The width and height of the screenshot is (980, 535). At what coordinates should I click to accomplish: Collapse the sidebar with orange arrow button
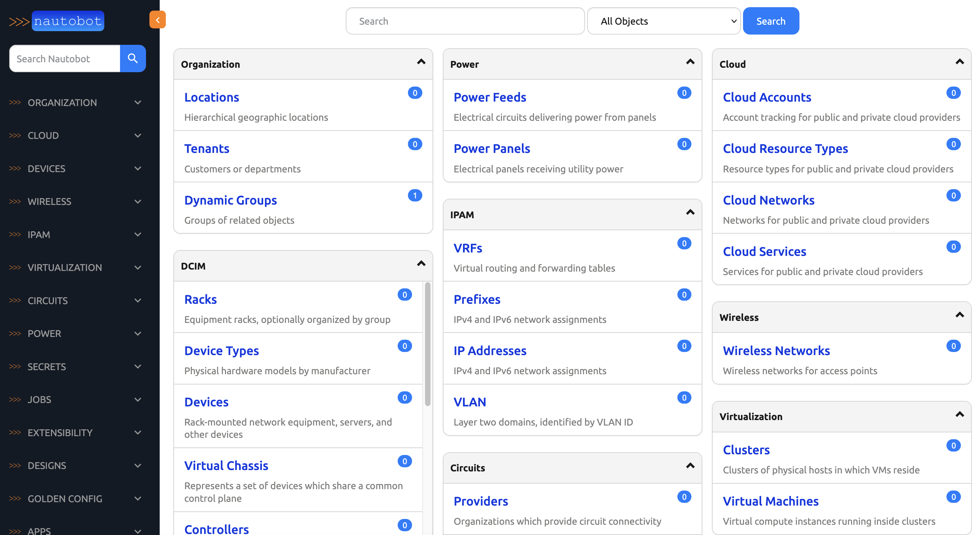[x=158, y=20]
